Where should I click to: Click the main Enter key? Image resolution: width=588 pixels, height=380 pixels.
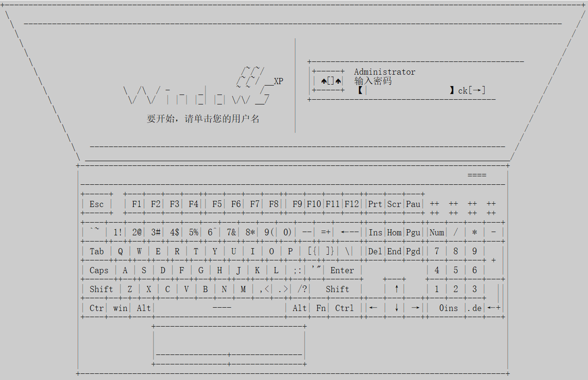(x=342, y=270)
